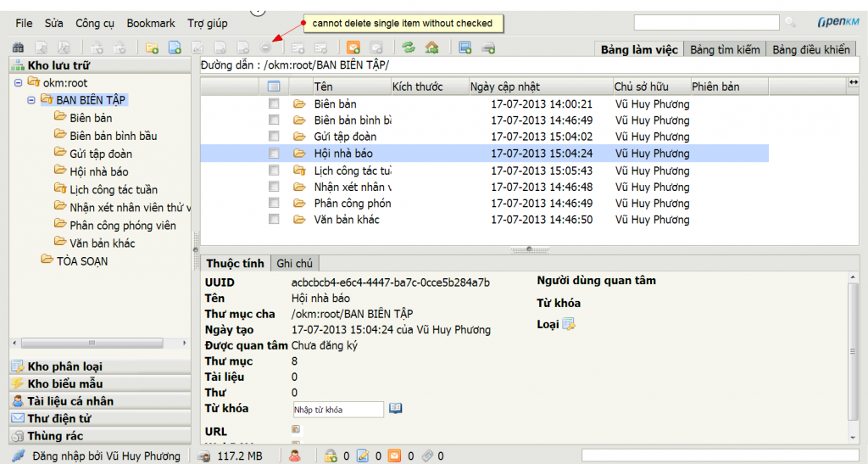Expand the Kho phân loại panel

[x=65, y=366]
